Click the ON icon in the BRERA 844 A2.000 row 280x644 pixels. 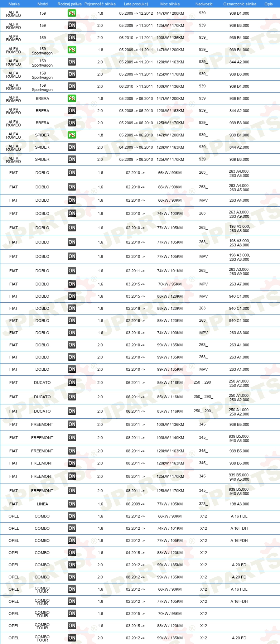pos(72,111)
